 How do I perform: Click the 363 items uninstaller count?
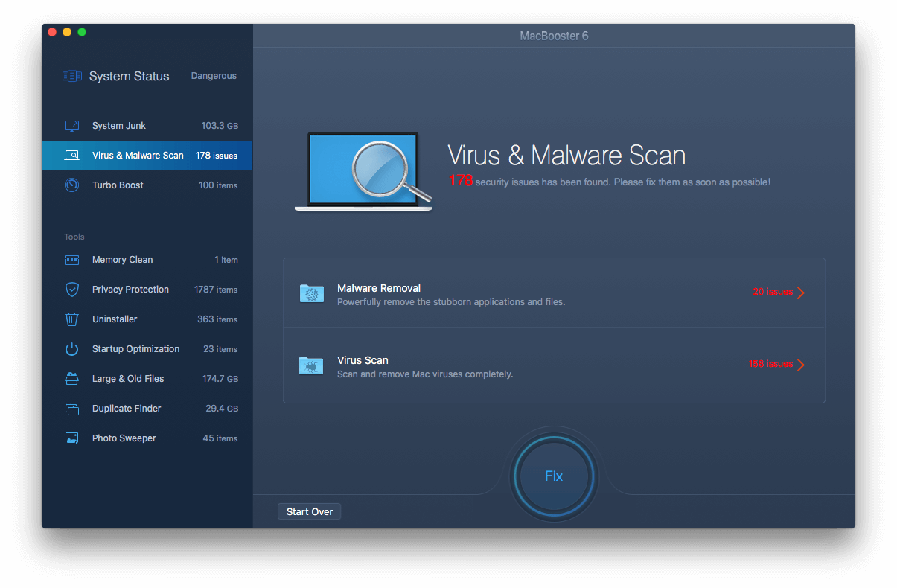(x=217, y=319)
